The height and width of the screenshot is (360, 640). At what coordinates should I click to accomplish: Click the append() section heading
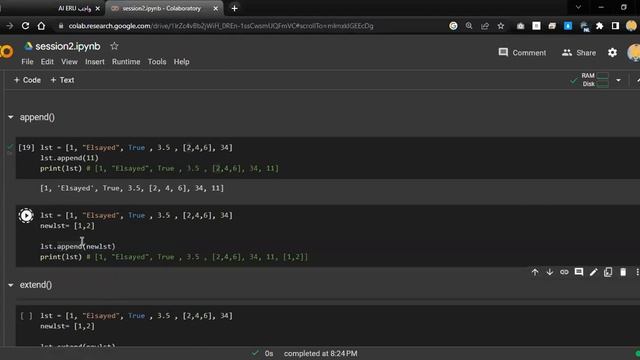point(37,117)
